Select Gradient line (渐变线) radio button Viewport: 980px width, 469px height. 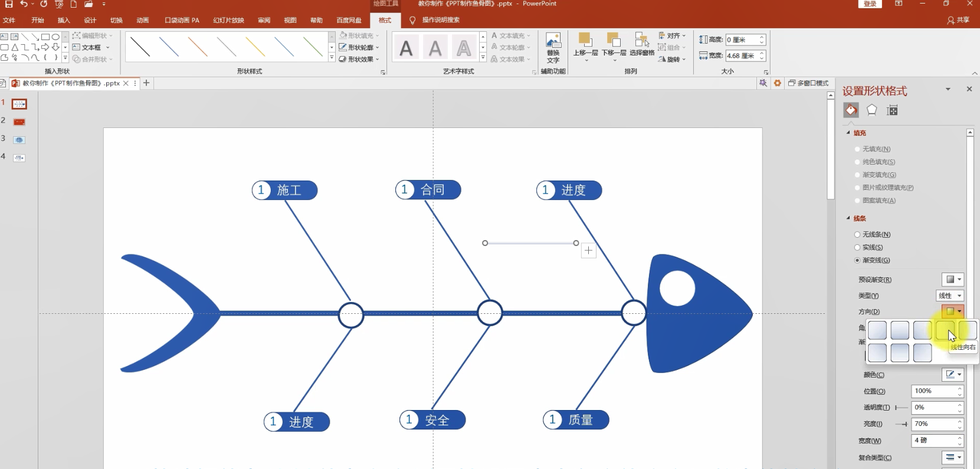click(857, 260)
